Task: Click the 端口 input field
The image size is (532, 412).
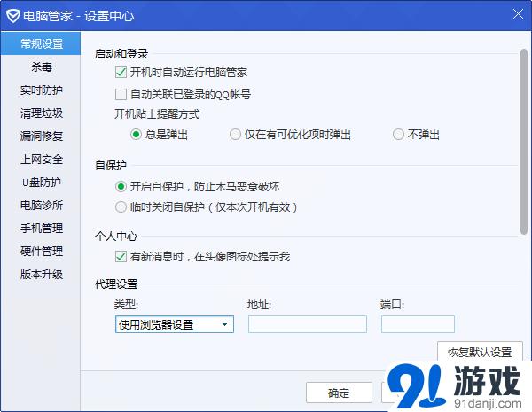Action: pos(418,324)
